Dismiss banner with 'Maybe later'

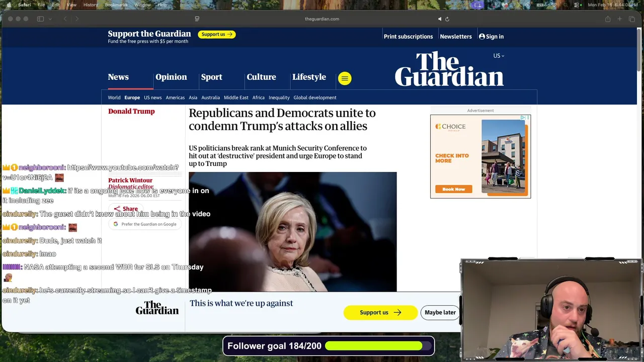pyautogui.click(x=440, y=312)
